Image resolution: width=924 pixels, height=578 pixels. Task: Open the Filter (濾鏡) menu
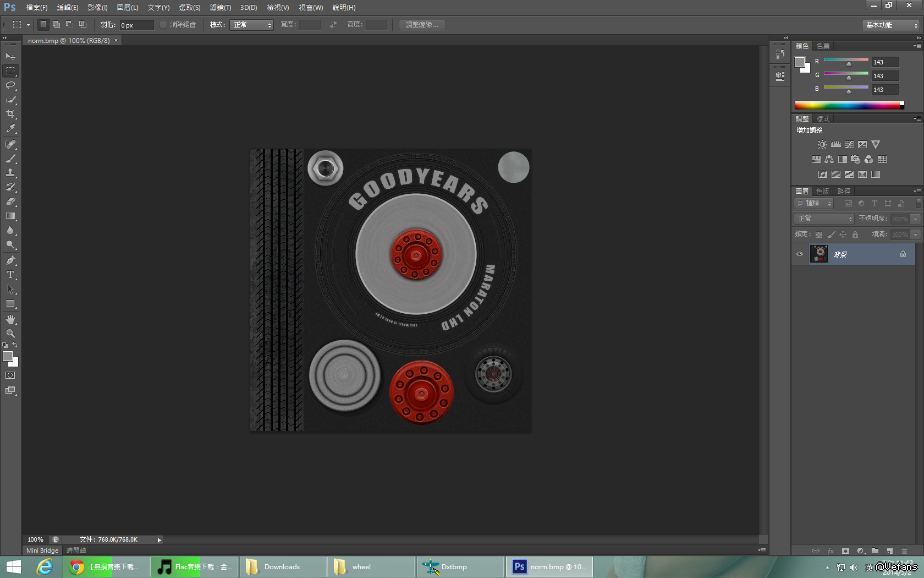pyautogui.click(x=220, y=8)
